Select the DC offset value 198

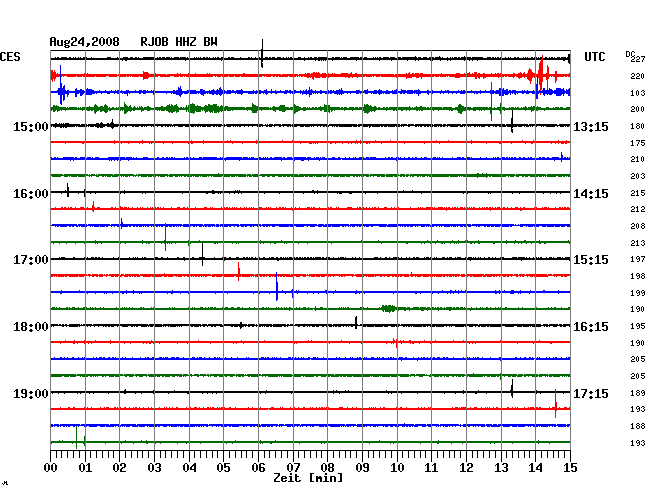pos(638,276)
